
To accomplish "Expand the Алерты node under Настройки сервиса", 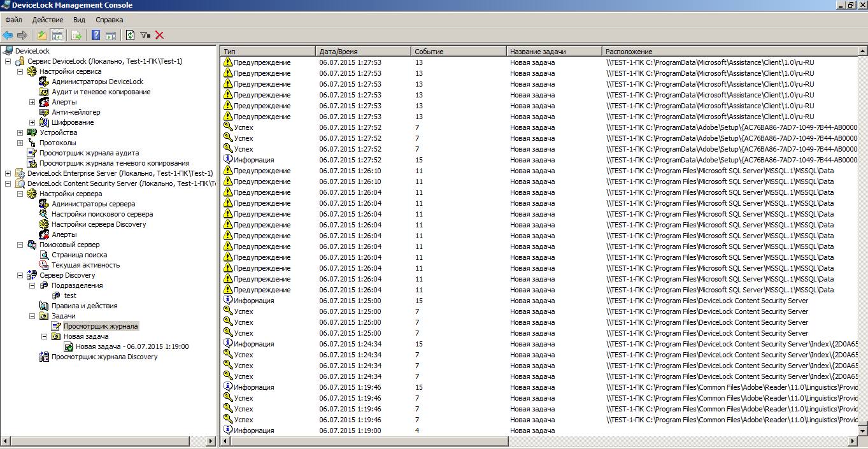I will (32, 103).
